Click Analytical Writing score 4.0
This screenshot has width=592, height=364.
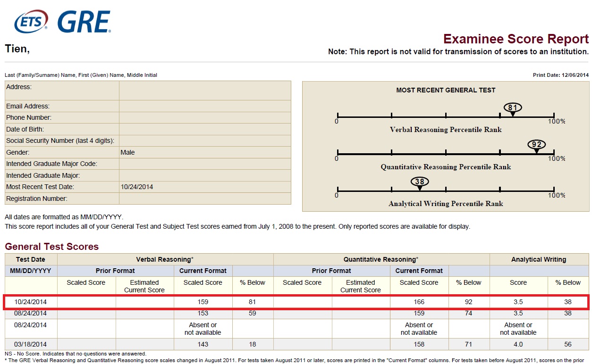click(x=518, y=344)
